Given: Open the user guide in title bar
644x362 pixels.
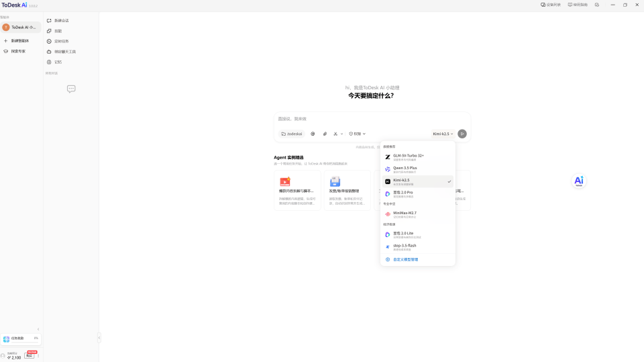Looking at the screenshot, I should pyautogui.click(x=578, y=5).
